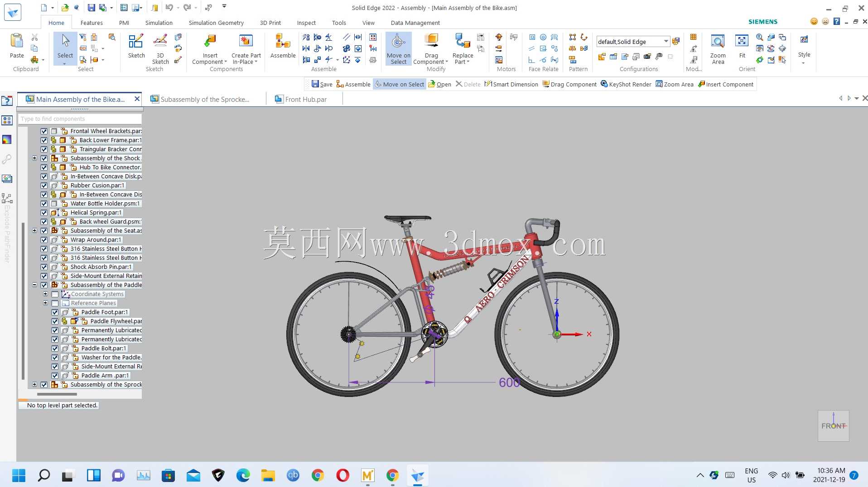Toggle Paddle Foot.par:1 checkbox
Image resolution: width=868 pixels, height=487 pixels.
55,312
